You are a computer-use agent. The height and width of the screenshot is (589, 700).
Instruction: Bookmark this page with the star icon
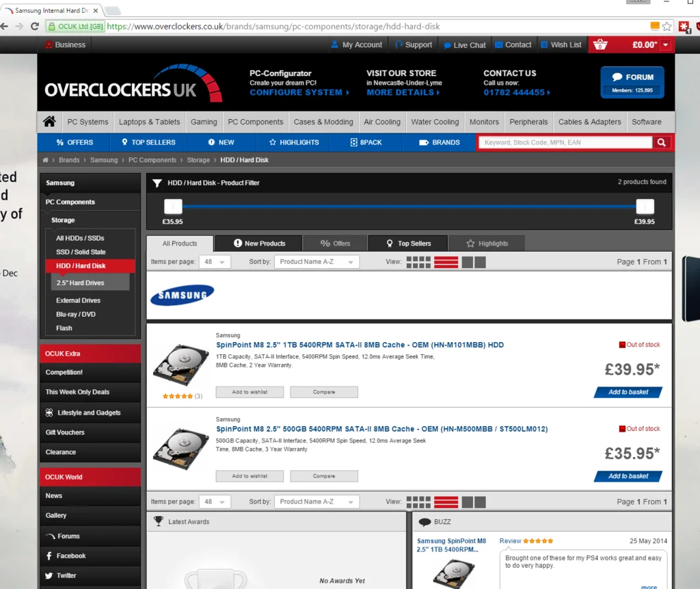pyautogui.click(x=667, y=27)
